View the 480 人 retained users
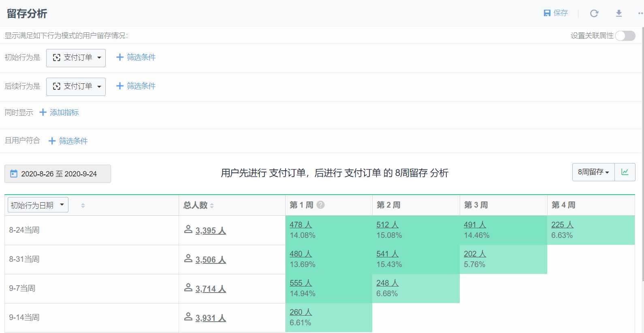 tap(301, 254)
